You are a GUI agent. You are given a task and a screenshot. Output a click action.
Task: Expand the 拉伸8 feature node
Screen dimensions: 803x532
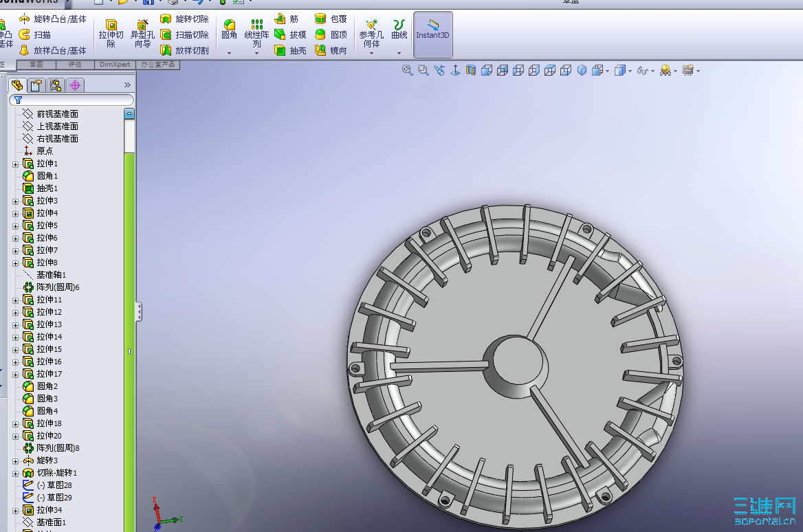[15, 263]
